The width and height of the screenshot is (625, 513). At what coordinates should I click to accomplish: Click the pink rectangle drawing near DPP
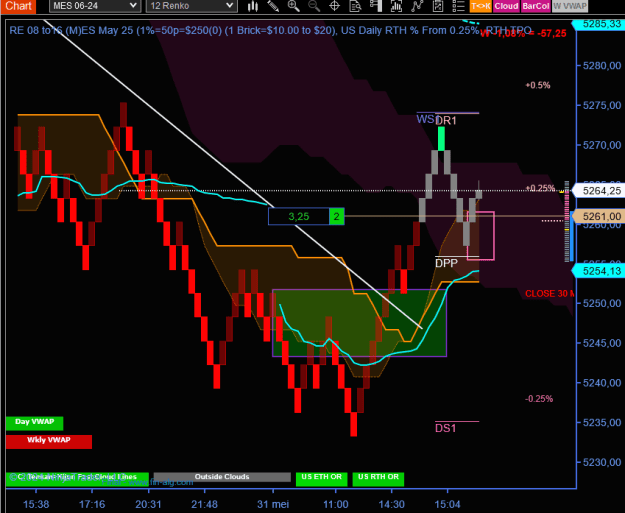pyautogui.click(x=481, y=236)
